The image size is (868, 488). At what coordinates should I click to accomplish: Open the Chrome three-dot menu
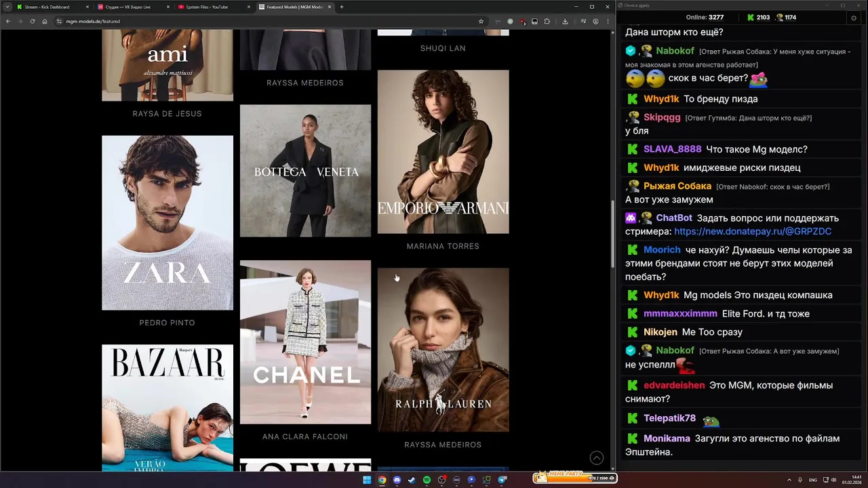[607, 21]
